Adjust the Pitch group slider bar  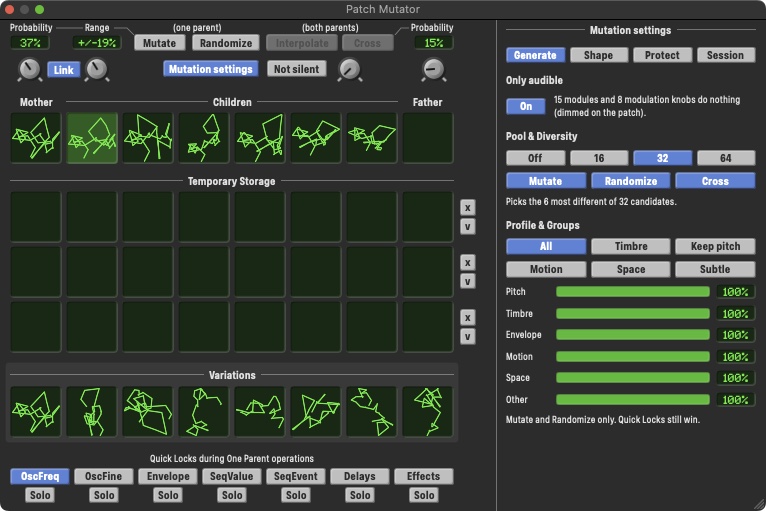pyautogui.click(x=633, y=292)
